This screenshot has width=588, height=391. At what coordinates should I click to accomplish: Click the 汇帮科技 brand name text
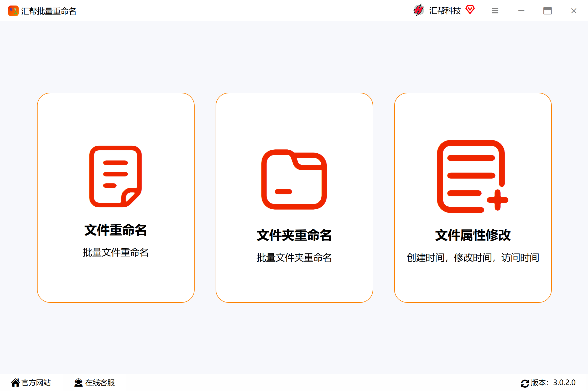point(445,11)
